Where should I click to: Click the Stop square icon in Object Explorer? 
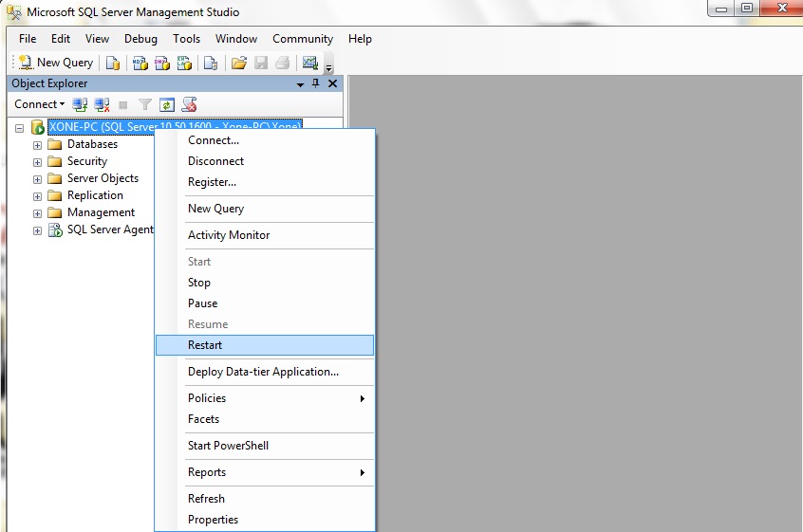click(122, 105)
